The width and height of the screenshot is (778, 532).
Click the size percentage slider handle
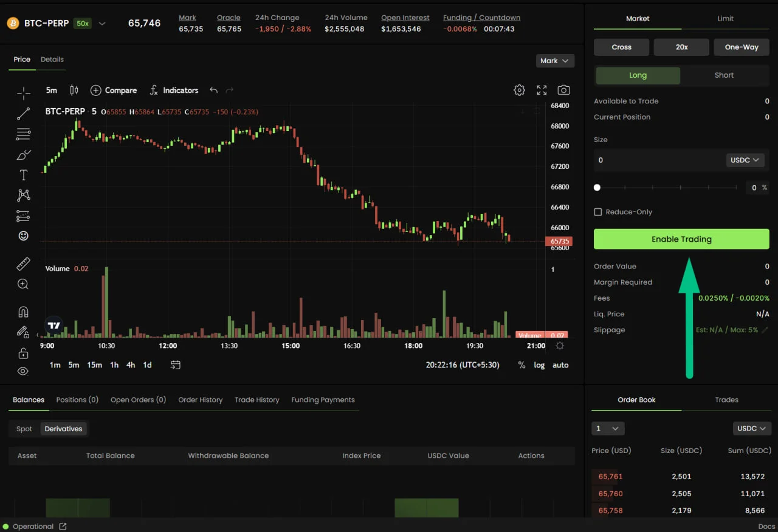point(597,188)
